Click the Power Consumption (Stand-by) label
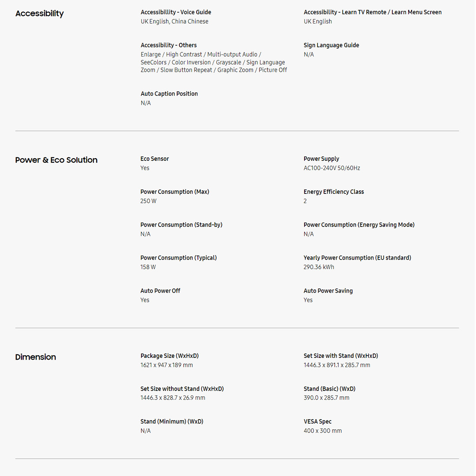Viewport: 476px width, 476px height. [x=181, y=225]
